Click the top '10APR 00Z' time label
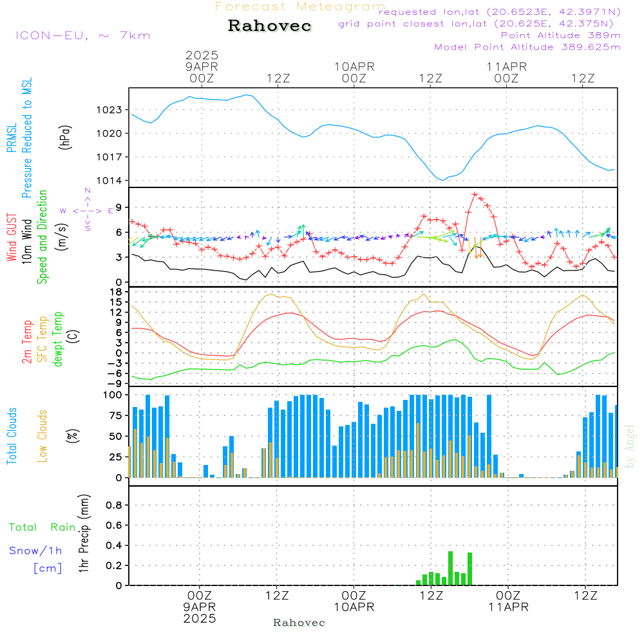 pyautogui.click(x=354, y=72)
